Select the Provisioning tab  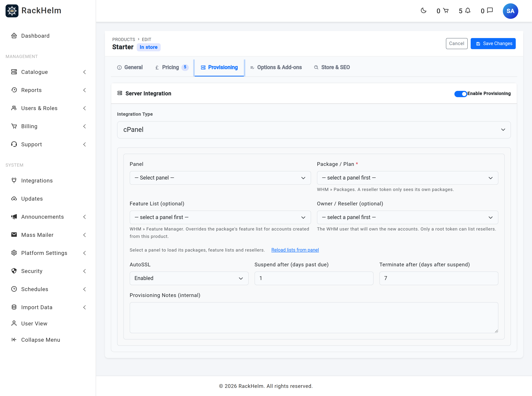click(219, 67)
